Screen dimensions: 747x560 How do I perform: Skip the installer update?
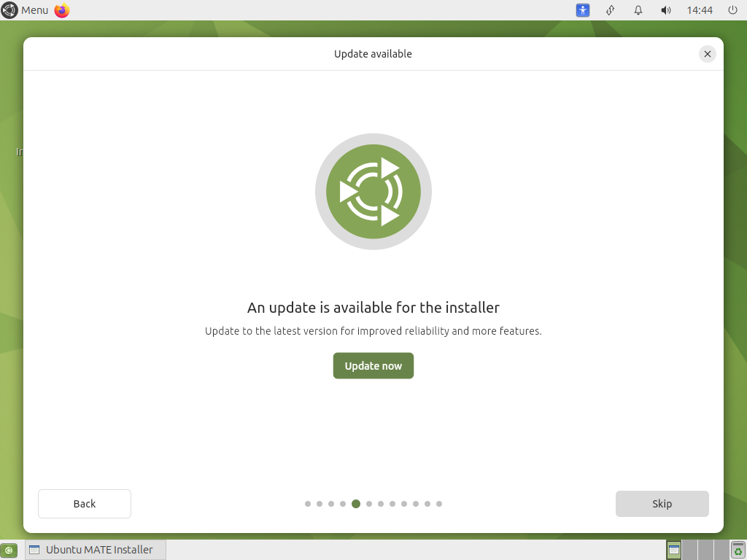point(662,504)
